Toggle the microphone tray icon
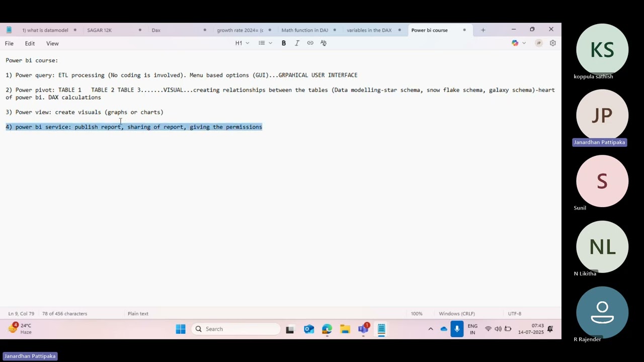 point(457,329)
